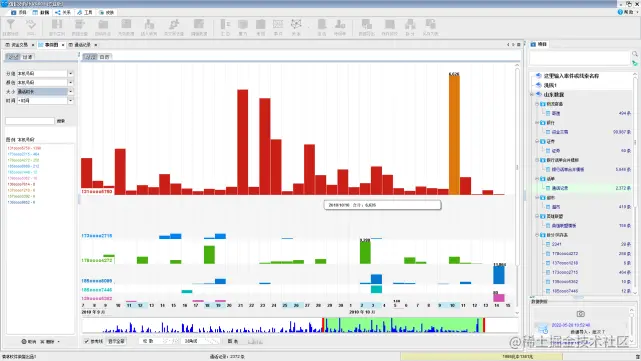Select legend entry 178xxxx4272 - 258
641x361 pixels.
(x=23, y=160)
